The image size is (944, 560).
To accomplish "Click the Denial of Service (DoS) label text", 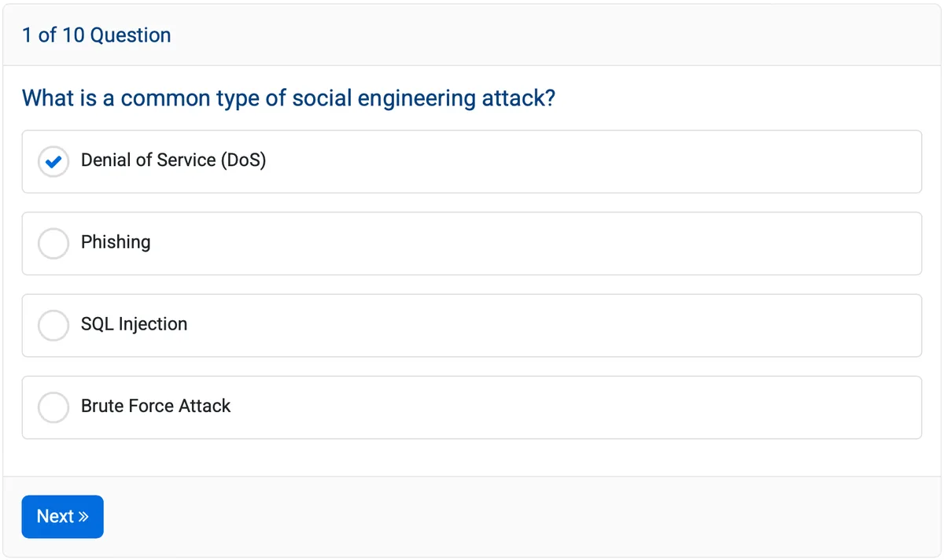I will point(173,160).
